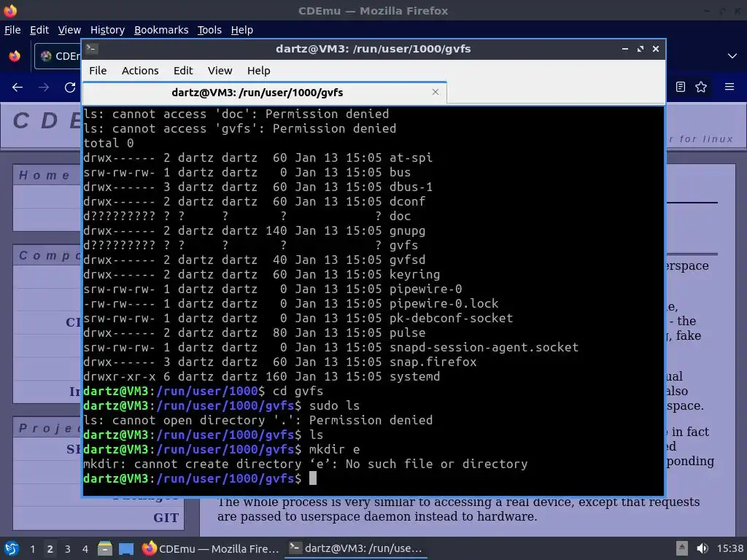Viewport: 747px width, 560px height.
Task: Close the terminal tab with its X
Action: [x=435, y=92]
